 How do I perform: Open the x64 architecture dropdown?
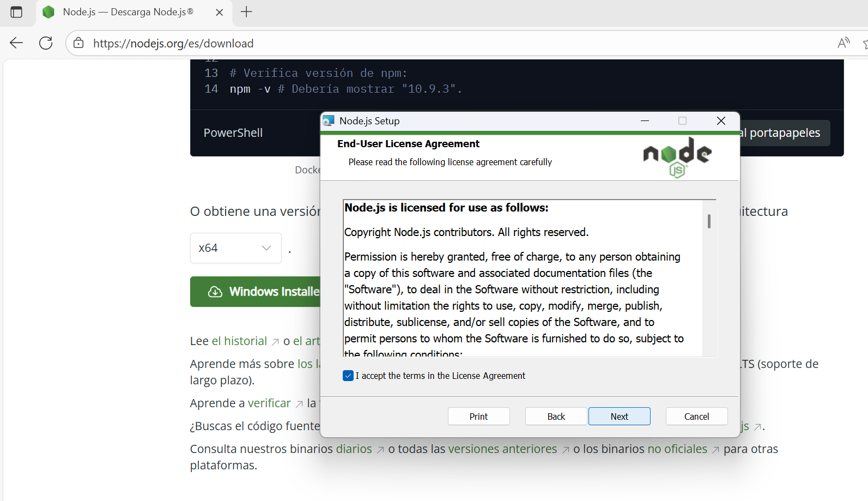pos(235,248)
